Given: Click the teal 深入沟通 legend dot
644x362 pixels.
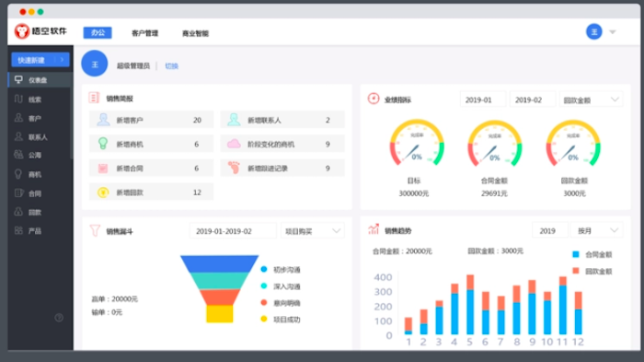Looking at the screenshot, I should point(264,286).
